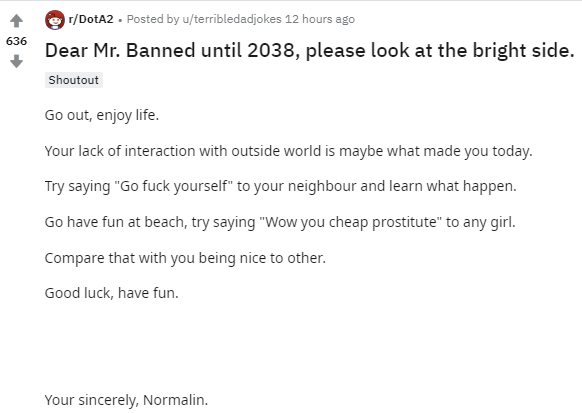The height and width of the screenshot is (413, 582).
Task: Select the Shoutout flair tag
Action: point(73,80)
